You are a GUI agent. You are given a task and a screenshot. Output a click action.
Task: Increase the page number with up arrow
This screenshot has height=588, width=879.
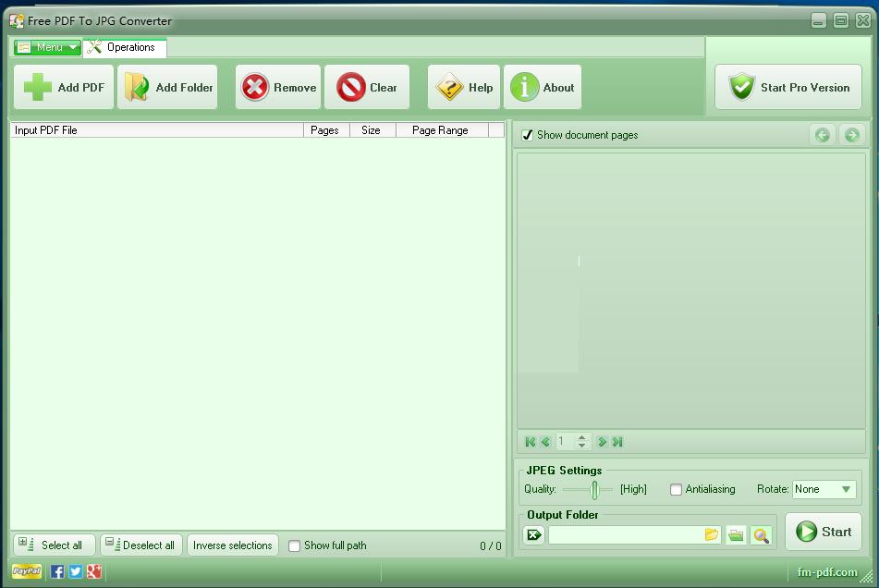581,437
